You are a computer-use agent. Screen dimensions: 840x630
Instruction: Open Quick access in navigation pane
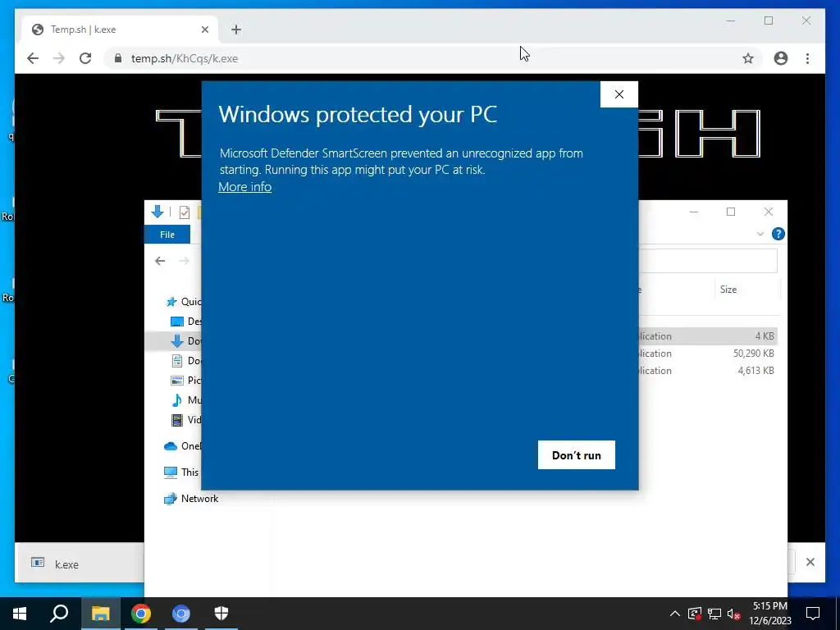(x=183, y=302)
